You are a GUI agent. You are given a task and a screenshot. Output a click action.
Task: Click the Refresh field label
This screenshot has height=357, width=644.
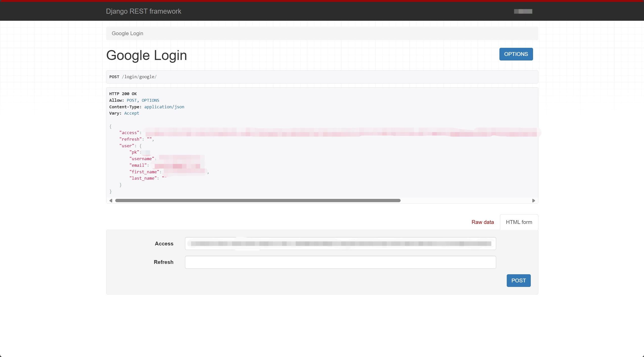coord(164,262)
